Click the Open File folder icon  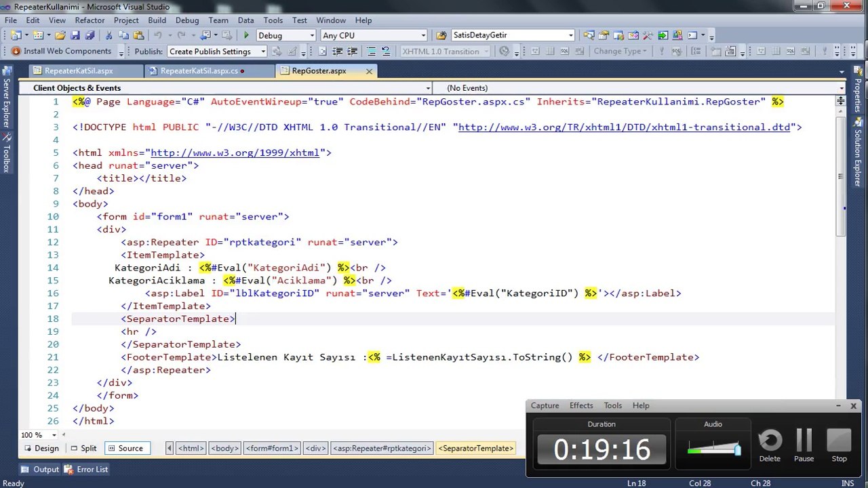click(x=60, y=35)
